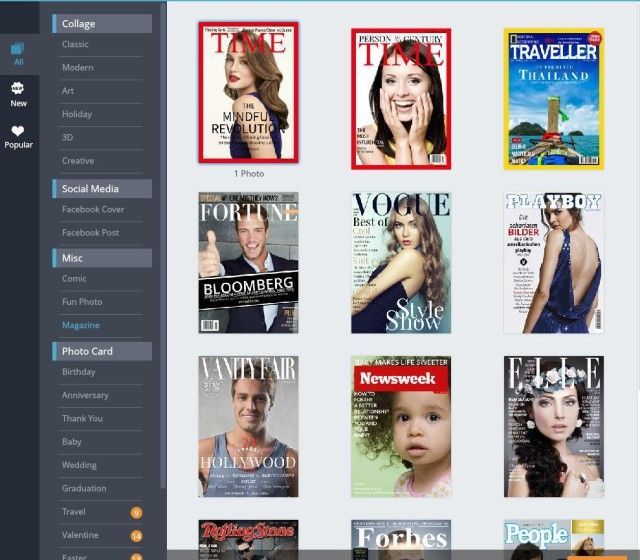Select the Misc category header
Image resolution: width=640 pixels, height=560 pixels.
tap(102, 258)
